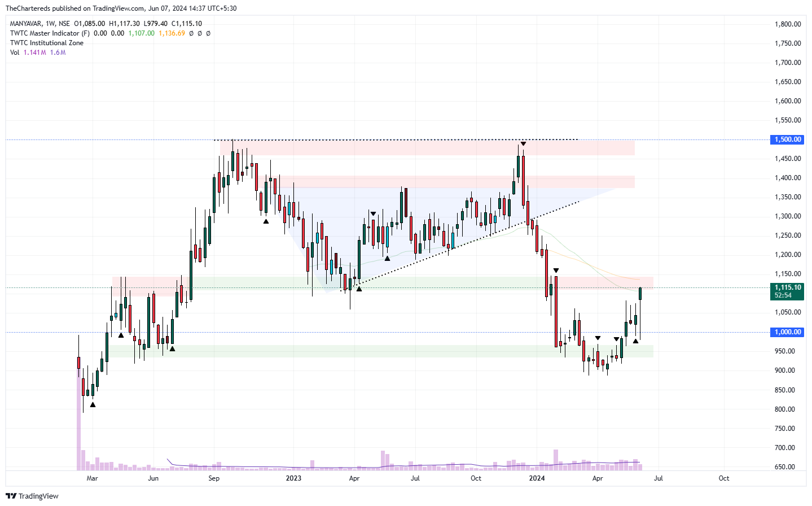
Task: Click the 850.00 price axis label
Action: (x=785, y=390)
